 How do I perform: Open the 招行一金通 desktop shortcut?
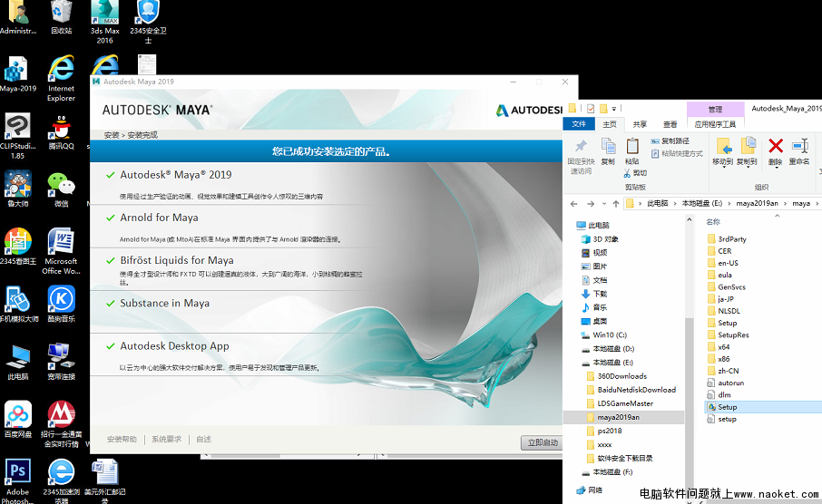[x=62, y=424]
